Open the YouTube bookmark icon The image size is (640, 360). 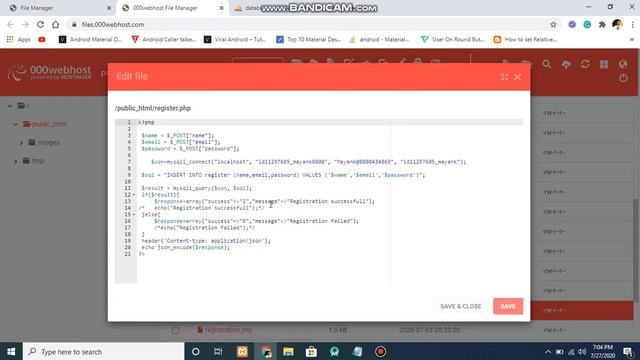[42, 39]
